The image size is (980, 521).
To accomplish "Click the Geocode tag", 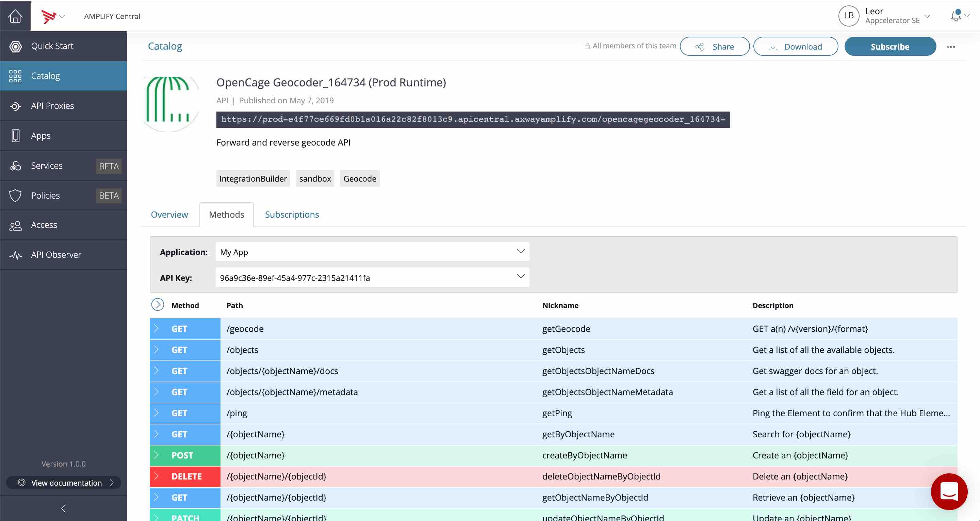I will [360, 178].
